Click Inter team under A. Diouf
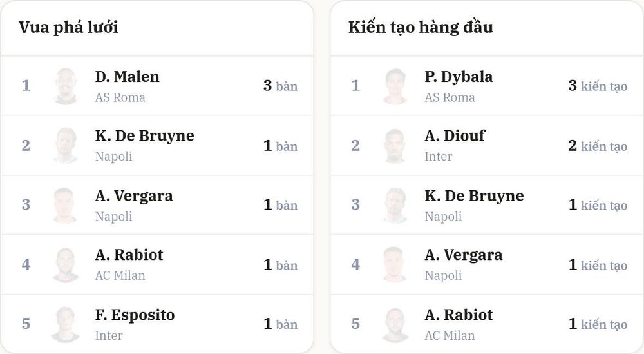 tap(438, 157)
